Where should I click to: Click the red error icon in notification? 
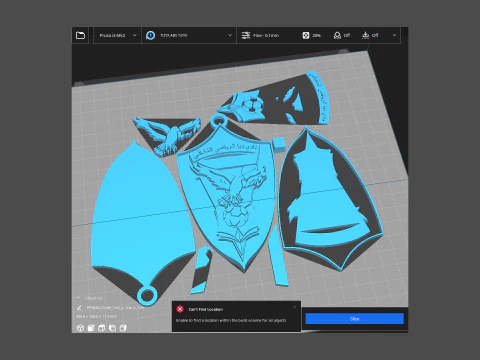coord(180,309)
